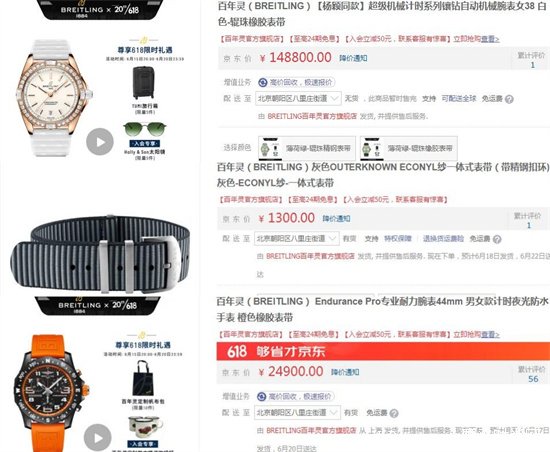Play the orange Endurance Pro watch video
Viewport: 550px width, 452px height.
98,438
